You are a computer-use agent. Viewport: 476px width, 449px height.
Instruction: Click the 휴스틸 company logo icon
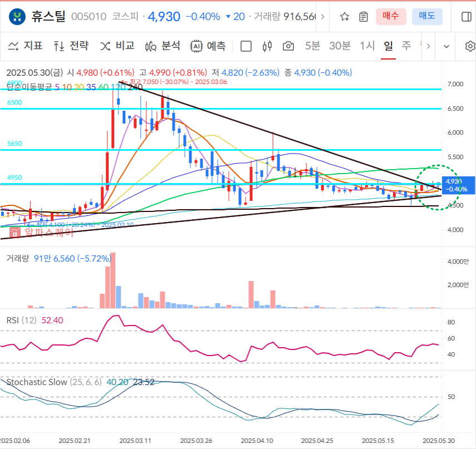17,17
